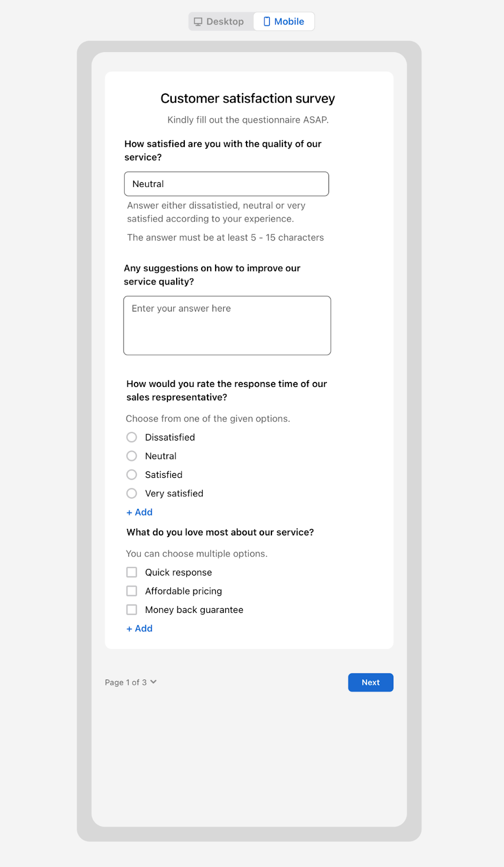
Task: Click the Mobile phone icon
Action: click(x=267, y=22)
